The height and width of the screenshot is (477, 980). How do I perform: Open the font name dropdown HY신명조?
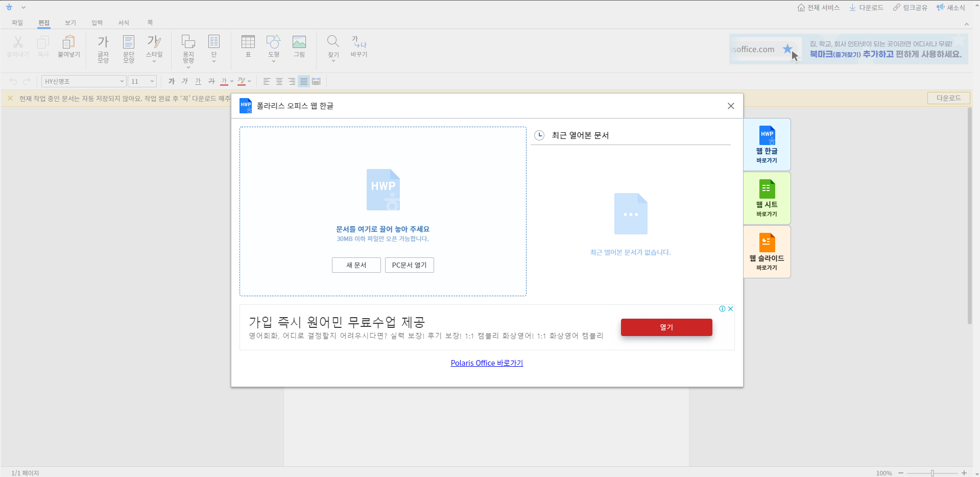click(x=84, y=81)
